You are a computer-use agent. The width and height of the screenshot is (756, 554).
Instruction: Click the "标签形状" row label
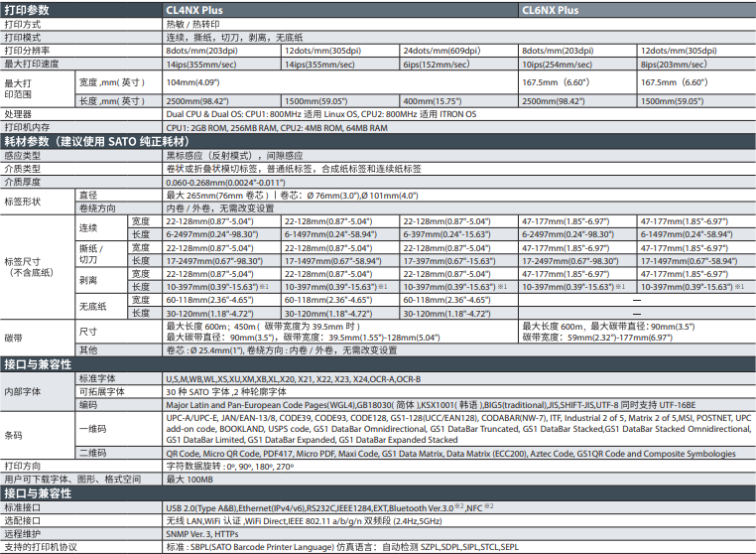tap(23, 202)
